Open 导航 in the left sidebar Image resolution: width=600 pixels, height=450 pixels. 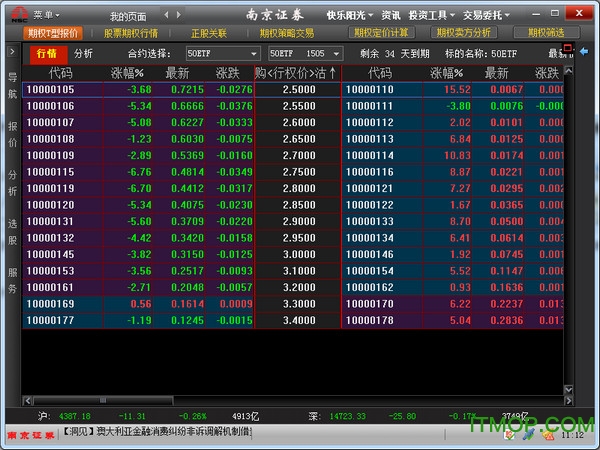tap(13, 86)
